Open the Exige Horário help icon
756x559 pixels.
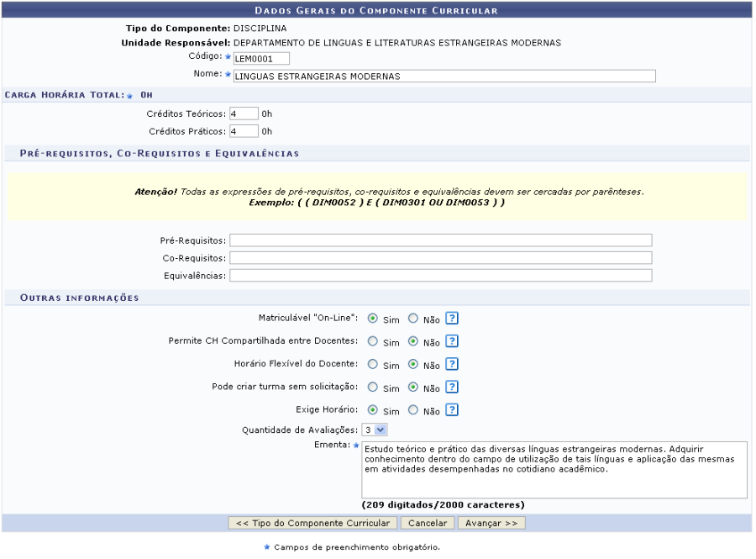pyautogui.click(x=452, y=410)
